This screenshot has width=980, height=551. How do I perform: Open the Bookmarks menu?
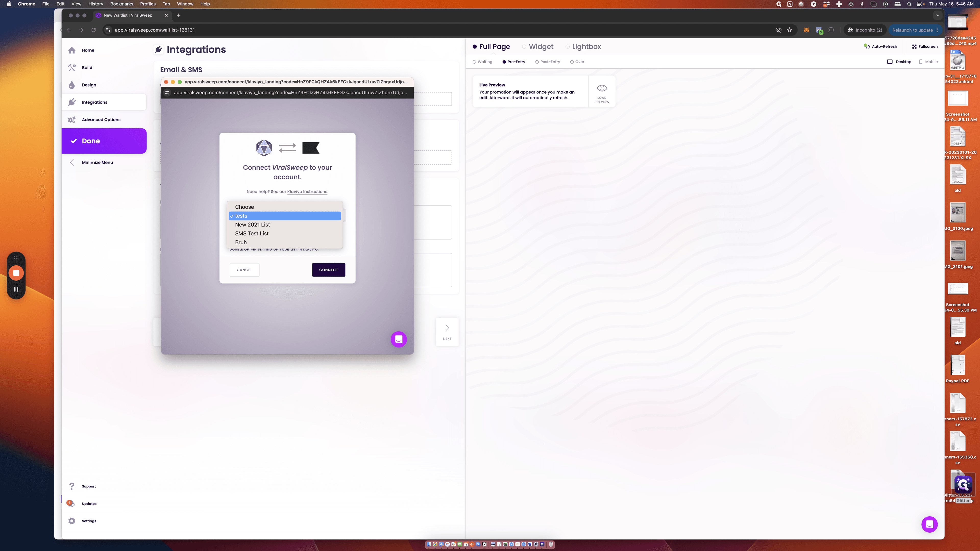point(121,4)
